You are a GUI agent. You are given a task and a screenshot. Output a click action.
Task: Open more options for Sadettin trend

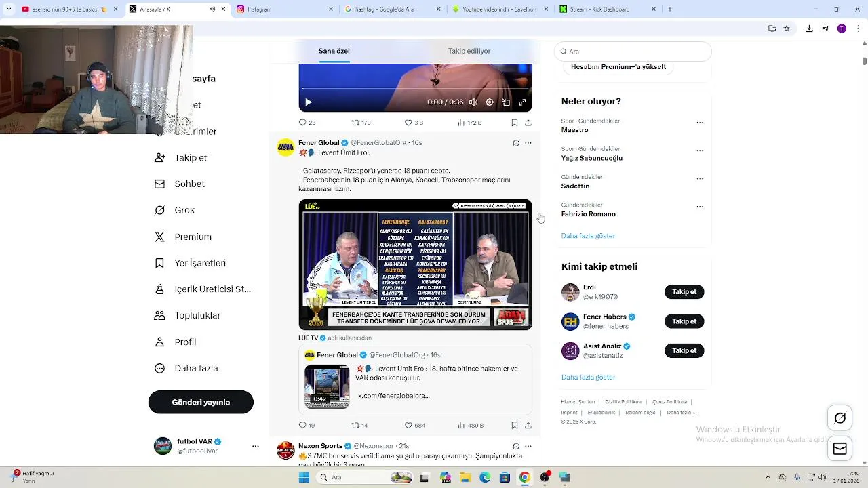pyautogui.click(x=700, y=179)
